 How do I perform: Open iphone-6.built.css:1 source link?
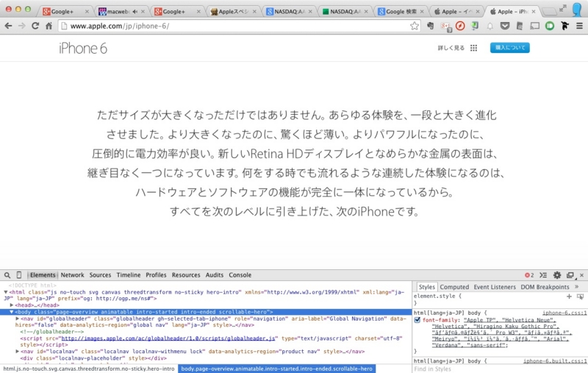pyautogui.click(x=556, y=361)
